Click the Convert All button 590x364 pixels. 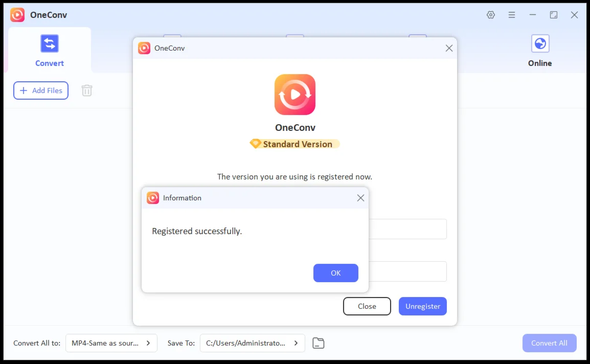pos(549,343)
